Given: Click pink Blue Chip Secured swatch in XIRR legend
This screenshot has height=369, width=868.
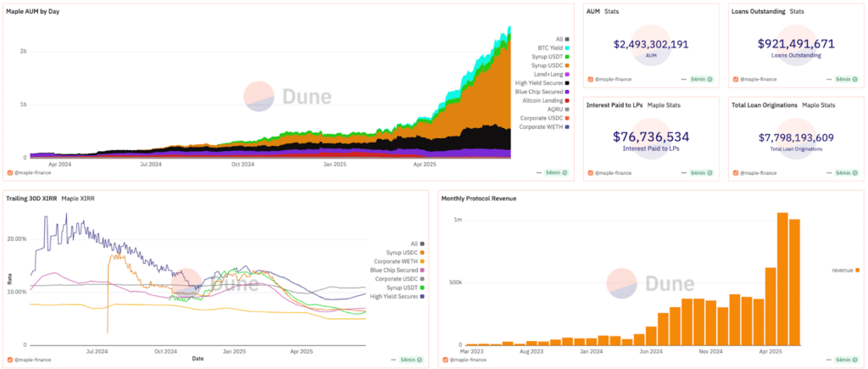Looking at the screenshot, I should (423, 270).
